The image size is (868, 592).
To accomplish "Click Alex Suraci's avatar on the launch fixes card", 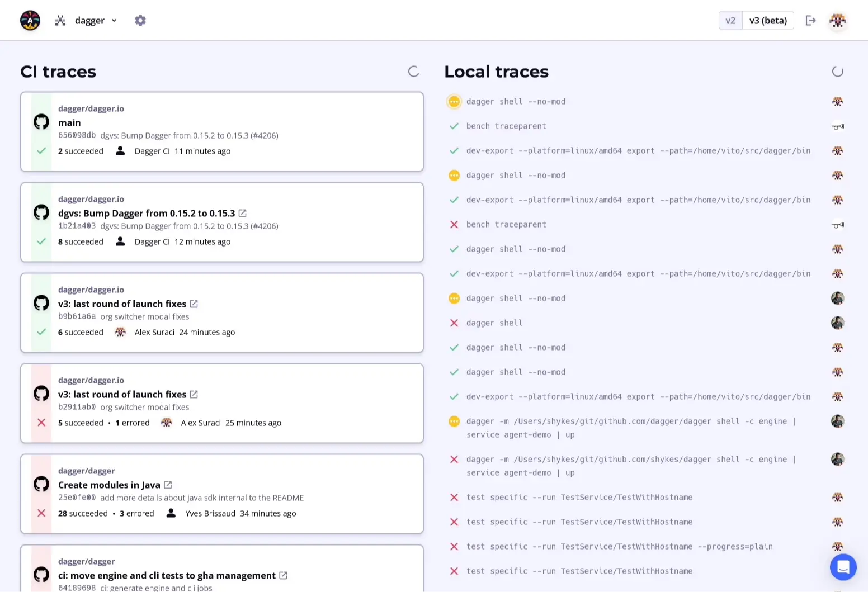I will point(120,331).
